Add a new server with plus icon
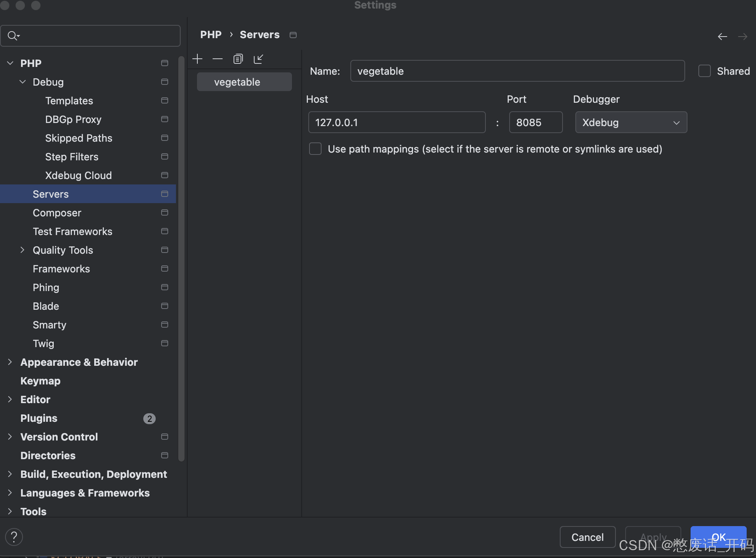 [x=197, y=59]
